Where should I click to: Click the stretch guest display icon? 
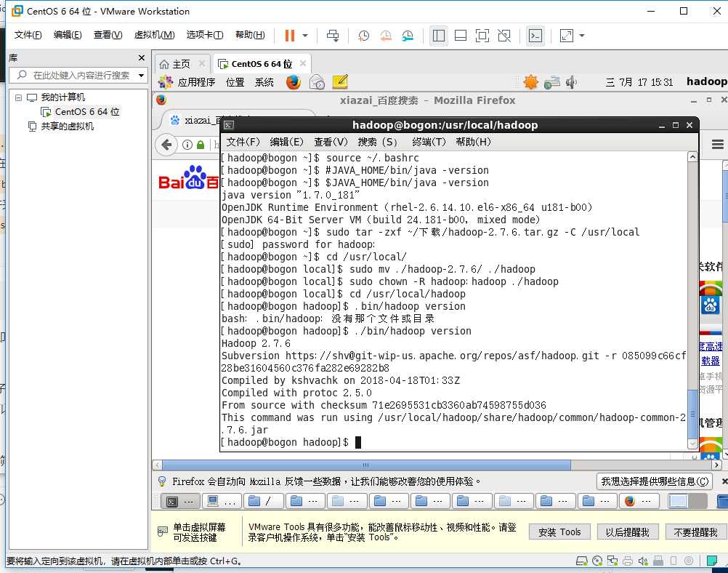567,36
